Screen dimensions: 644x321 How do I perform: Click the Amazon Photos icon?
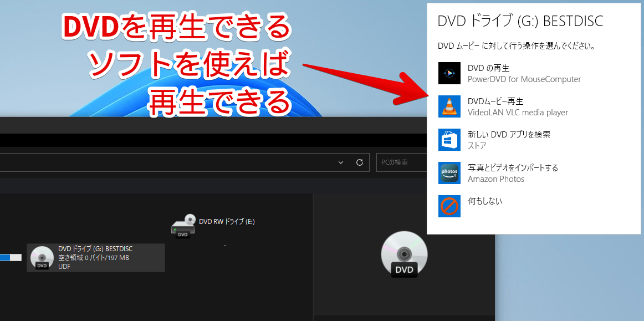tap(449, 173)
